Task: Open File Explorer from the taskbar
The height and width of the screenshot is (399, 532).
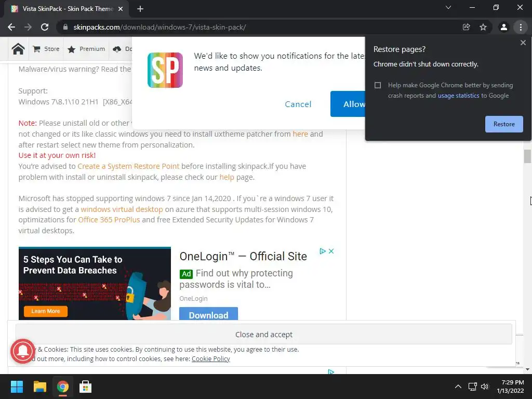Action: (x=39, y=387)
